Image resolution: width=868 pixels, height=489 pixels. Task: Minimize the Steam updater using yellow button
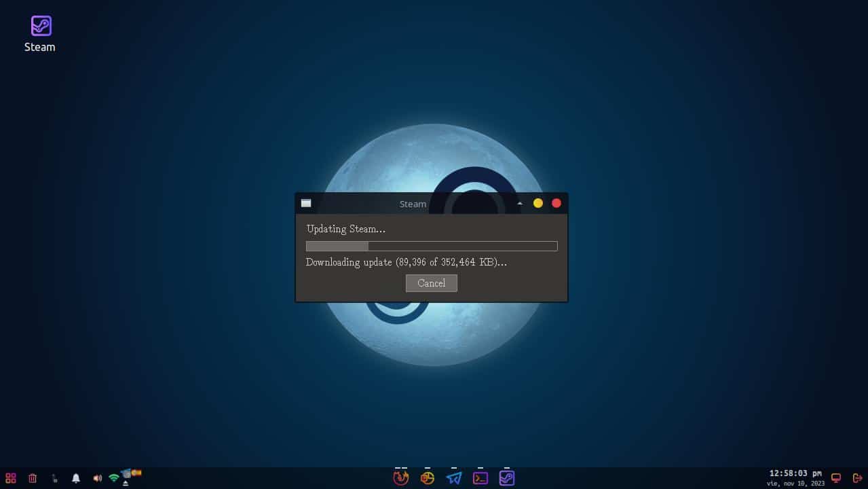coord(538,203)
